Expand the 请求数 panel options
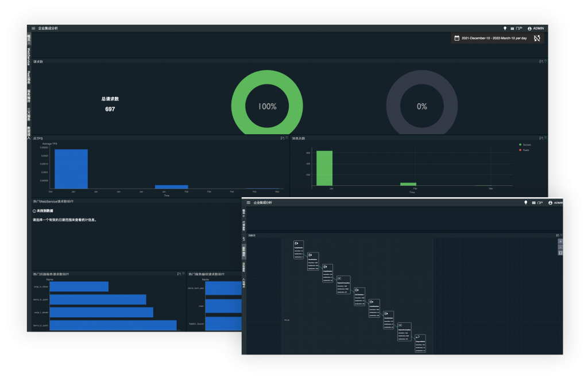 (541, 61)
